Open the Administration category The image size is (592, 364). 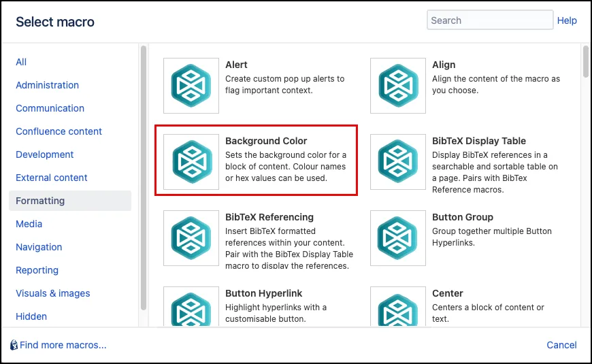(x=47, y=85)
